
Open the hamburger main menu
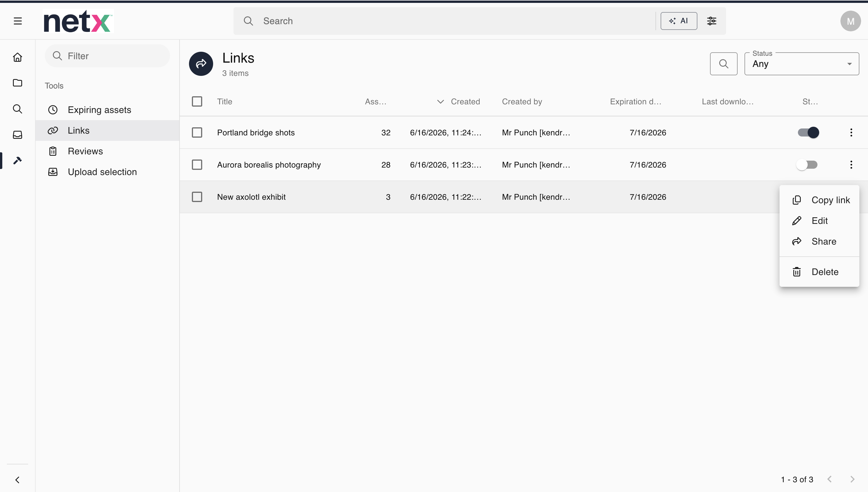point(18,21)
